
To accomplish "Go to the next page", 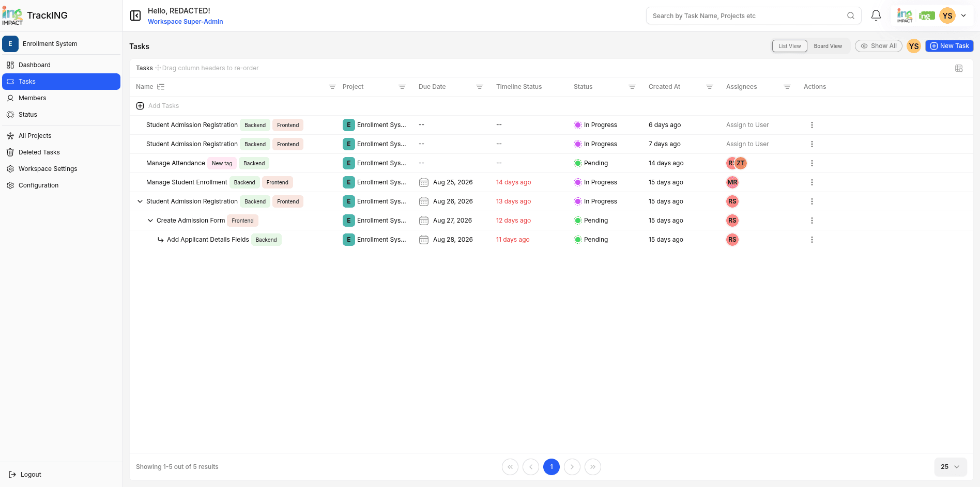I will [572, 467].
